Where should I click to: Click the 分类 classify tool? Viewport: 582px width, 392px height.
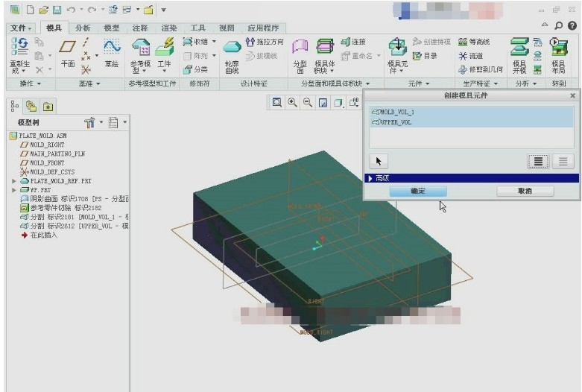click(196, 69)
